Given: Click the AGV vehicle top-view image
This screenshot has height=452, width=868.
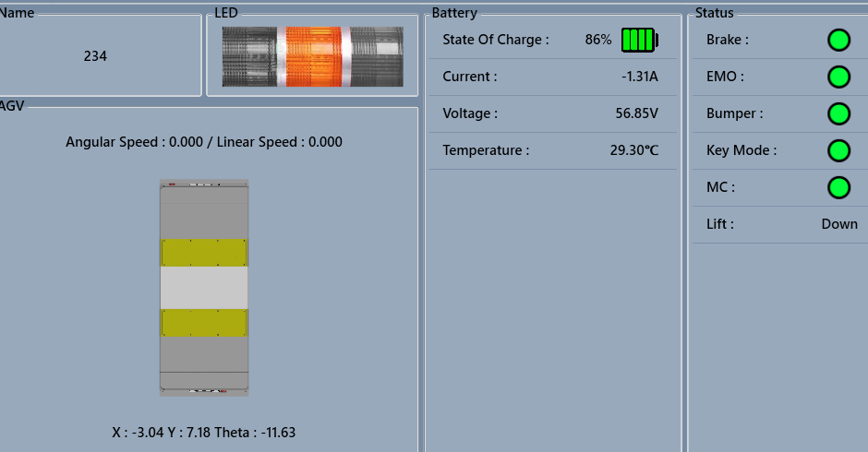Looking at the screenshot, I should pos(204,288).
